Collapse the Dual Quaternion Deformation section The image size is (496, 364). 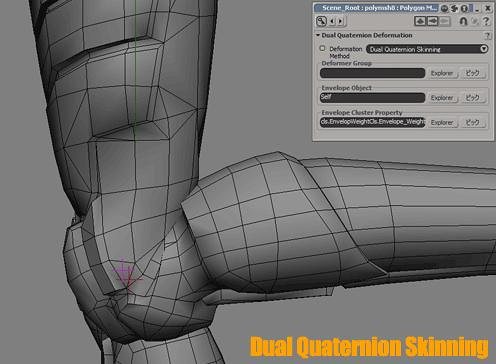[318, 35]
